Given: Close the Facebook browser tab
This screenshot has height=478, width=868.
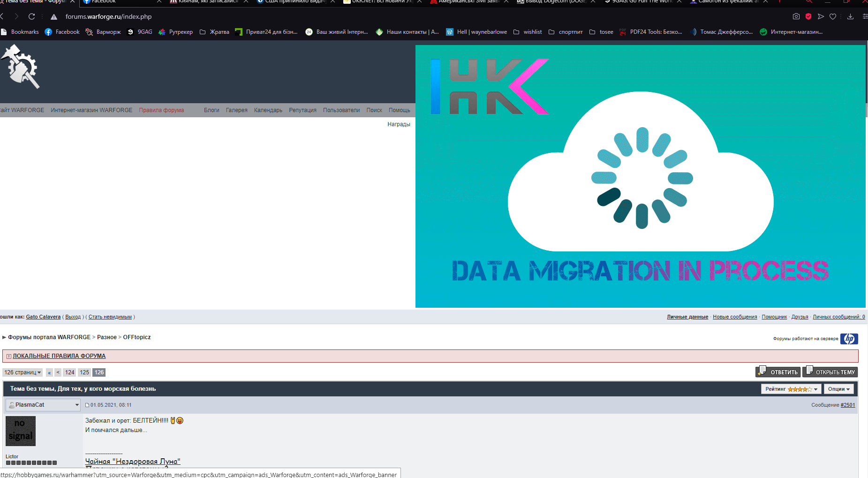Looking at the screenshot, I should pos(159,1).
